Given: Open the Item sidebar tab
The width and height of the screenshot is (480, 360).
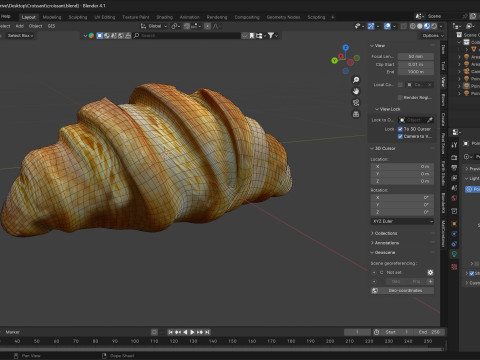Looking at the screenshot, I should [x=443, y=50].
